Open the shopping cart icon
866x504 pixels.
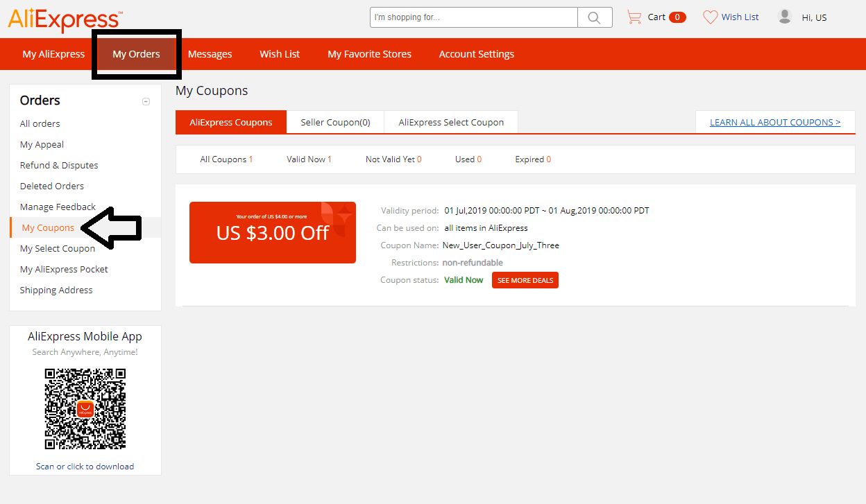634,17
